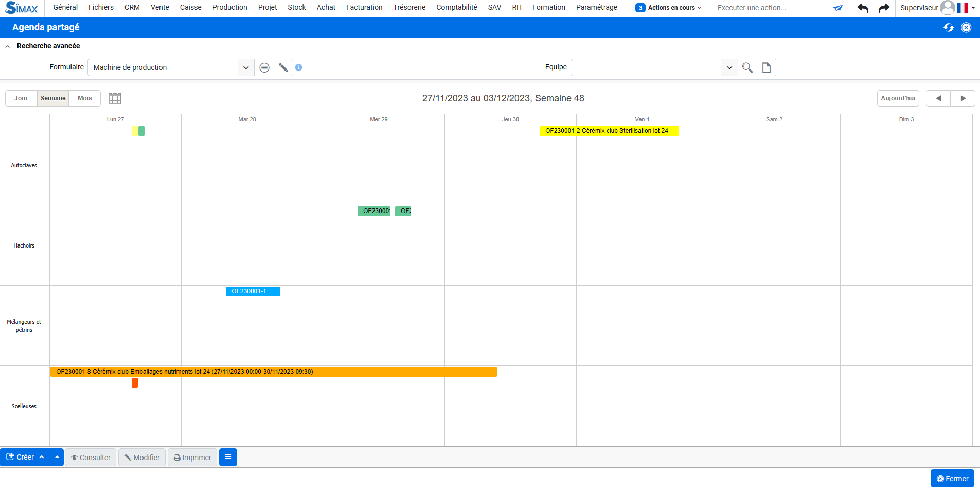Open the Comptabilité menu

tap(456, 8)
